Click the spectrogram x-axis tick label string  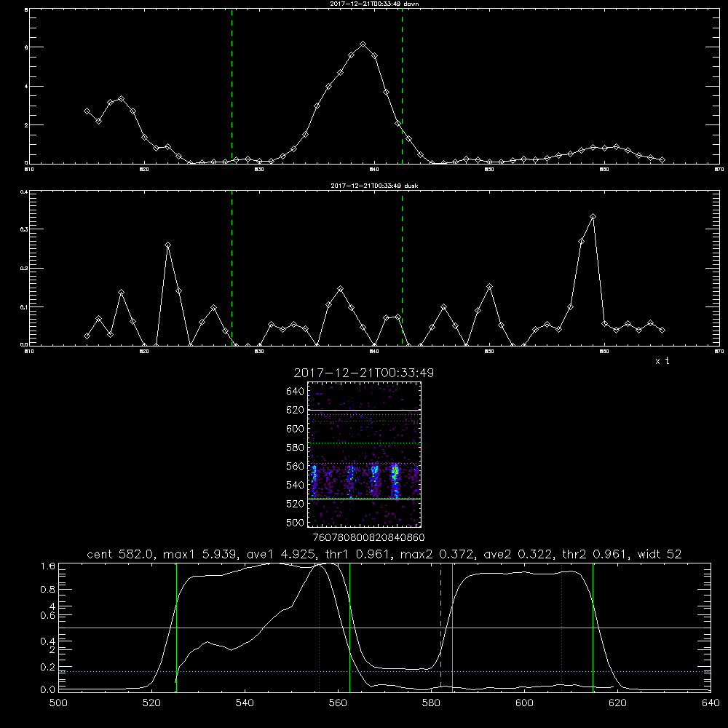[368, 538]
